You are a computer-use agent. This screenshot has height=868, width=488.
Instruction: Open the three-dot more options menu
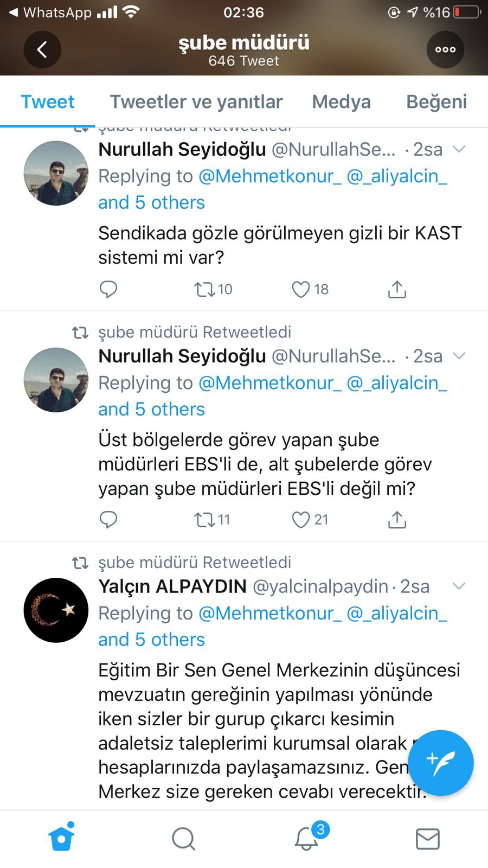(x=445, y=49)
